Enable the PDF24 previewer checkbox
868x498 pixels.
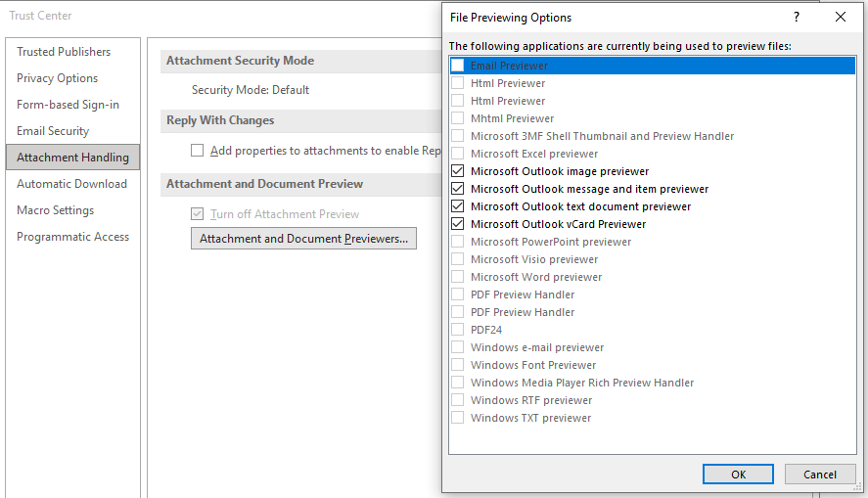(x=457, y=330)
